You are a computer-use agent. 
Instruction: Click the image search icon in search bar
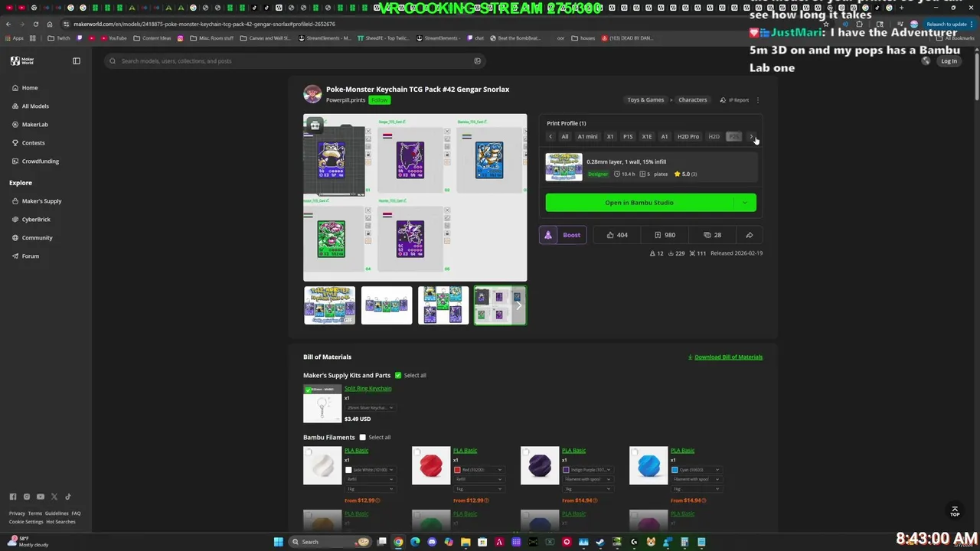478,61
